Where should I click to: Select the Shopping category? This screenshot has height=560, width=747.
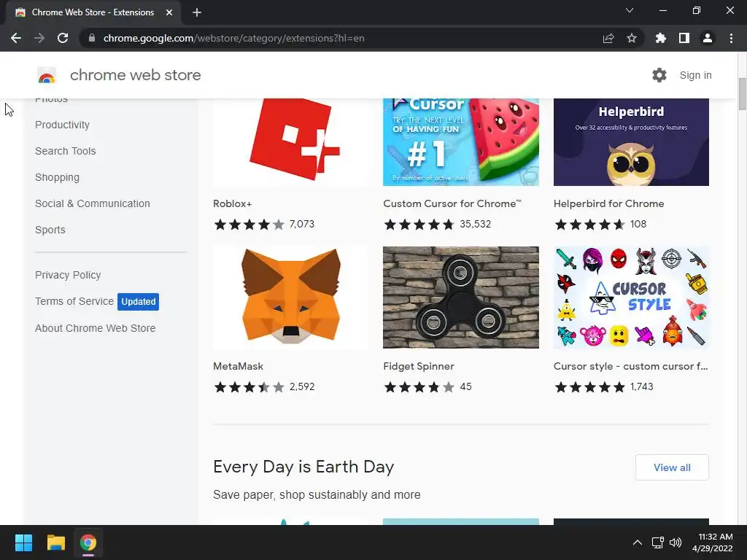[x=57, y=177]
